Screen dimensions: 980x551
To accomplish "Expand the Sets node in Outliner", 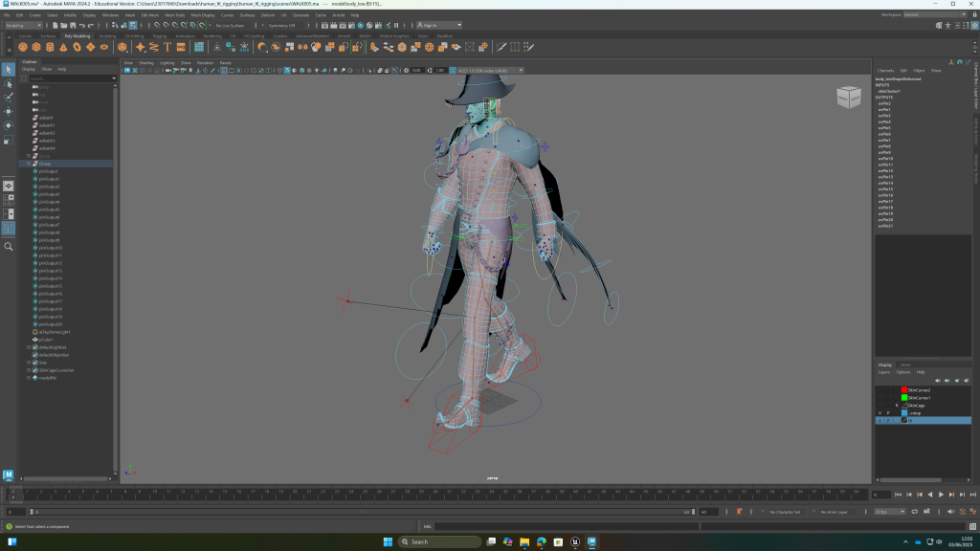I will [30, 363].
